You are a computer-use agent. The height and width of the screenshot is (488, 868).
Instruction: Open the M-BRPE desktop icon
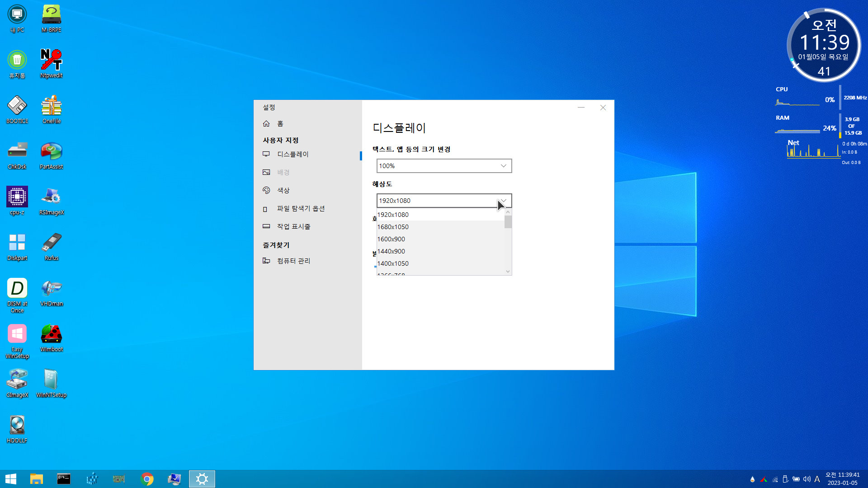[52, 19]
